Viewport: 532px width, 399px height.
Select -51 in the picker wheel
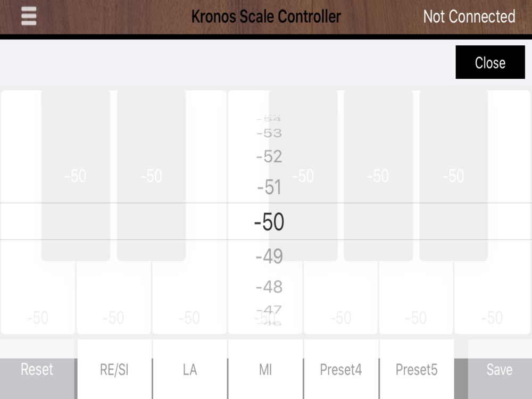(269, 187)
